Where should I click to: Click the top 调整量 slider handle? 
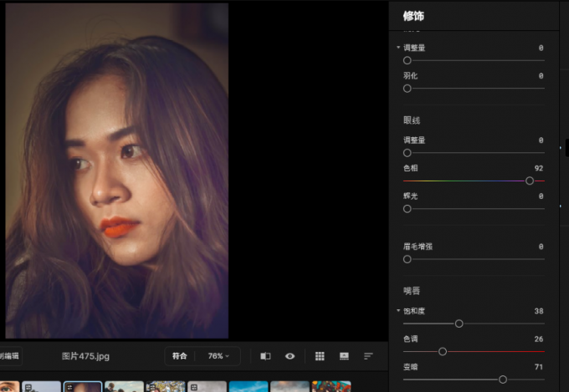pos(408,60)
